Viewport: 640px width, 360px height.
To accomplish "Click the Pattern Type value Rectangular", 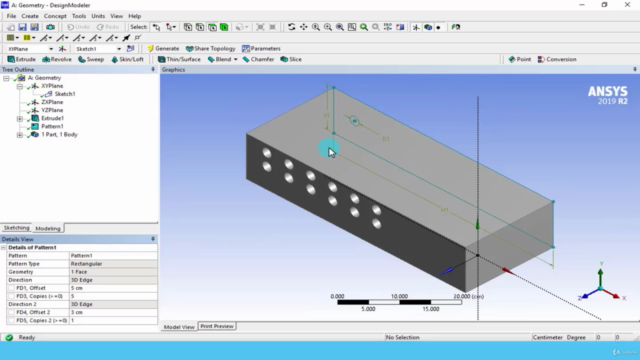I will [113, 264].
